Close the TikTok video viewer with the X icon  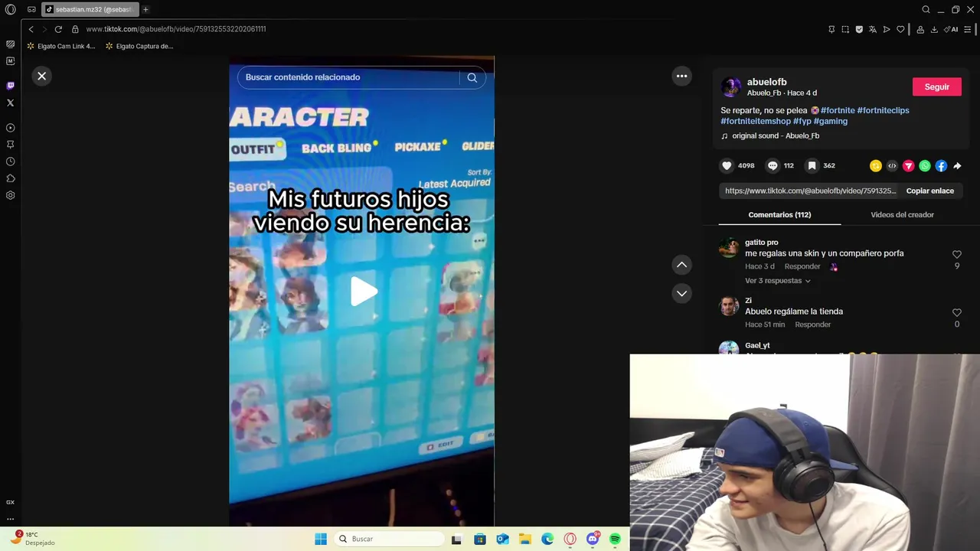click(42, 76)
